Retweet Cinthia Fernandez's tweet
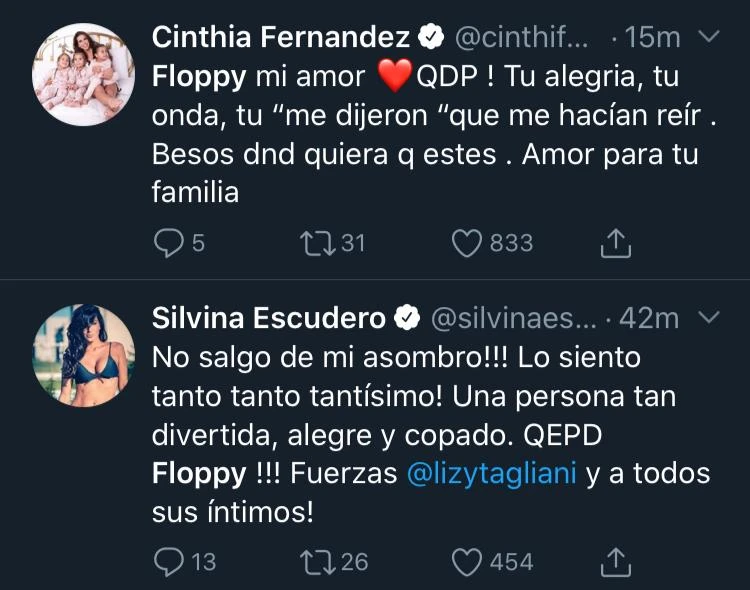750x590 pixels. [x=317, y=243]
